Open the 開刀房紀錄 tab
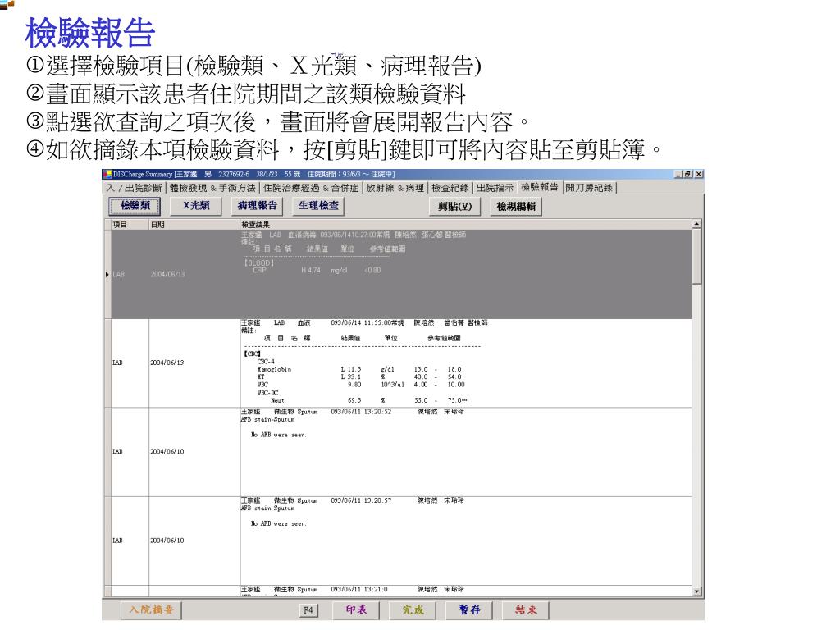The height and width of the screenshot is (630, 840). [589, 188]
